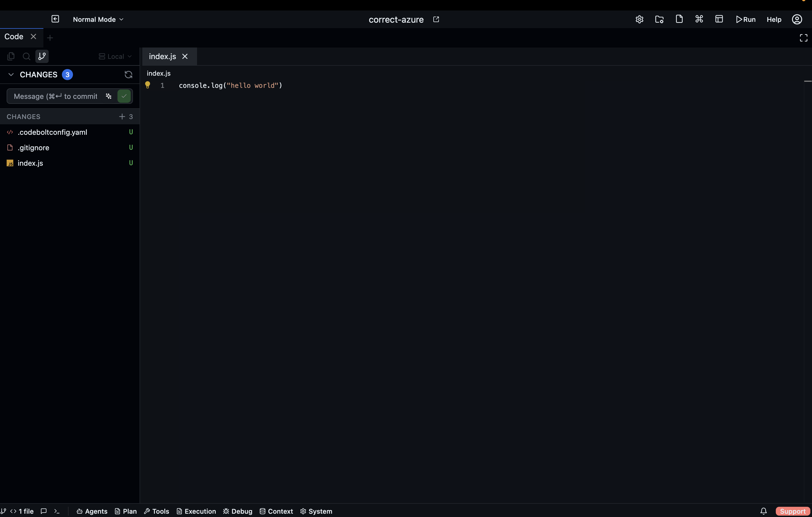Open the Debug panel in status bar
The image size is (812, 517).
(237, 511)
